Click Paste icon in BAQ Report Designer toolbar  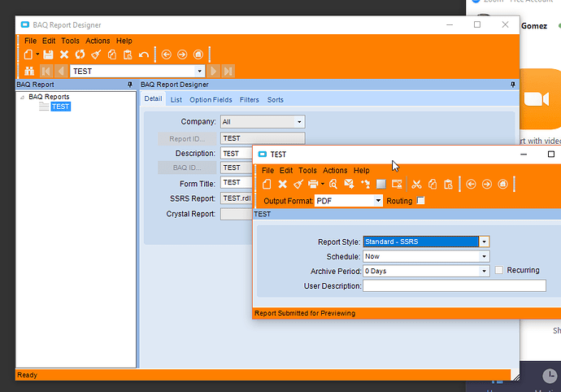click(x=128, y=54)
